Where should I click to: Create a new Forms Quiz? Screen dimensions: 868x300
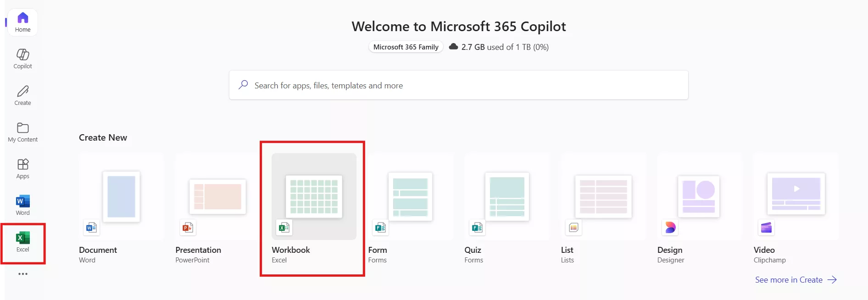point(506,196)
